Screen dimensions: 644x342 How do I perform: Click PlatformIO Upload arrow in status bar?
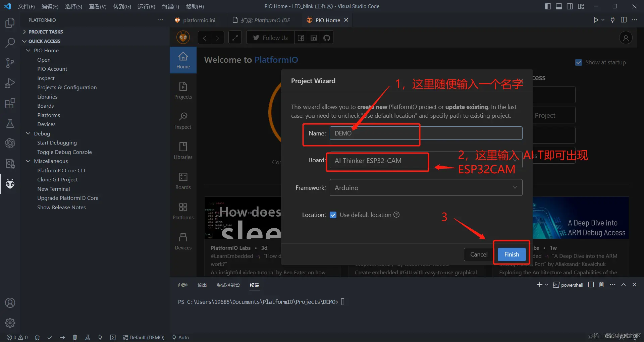(x=62, y=337)
